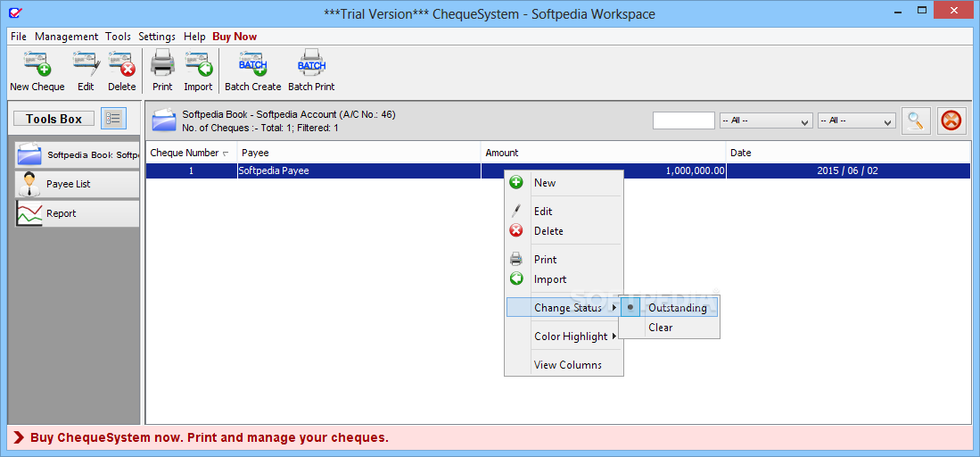Click the Date column header
This screenshot has width=980, height=457.
(x=847, y=153)
